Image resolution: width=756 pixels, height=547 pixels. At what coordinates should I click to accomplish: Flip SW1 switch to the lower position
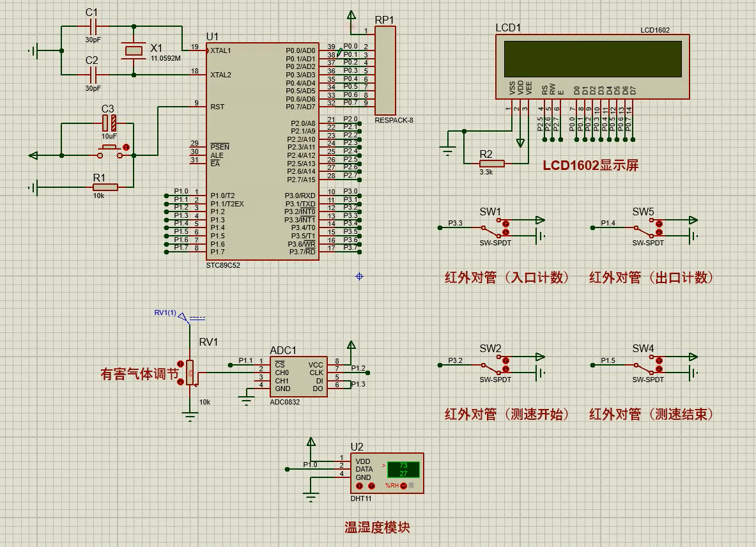(506, 232)
